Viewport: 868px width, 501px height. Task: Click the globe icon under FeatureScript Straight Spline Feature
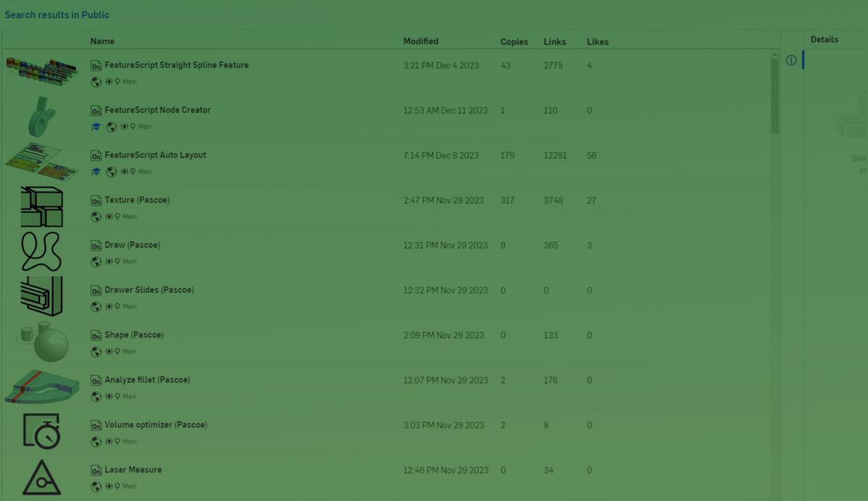pyautogui.click(x=95, y=83)
